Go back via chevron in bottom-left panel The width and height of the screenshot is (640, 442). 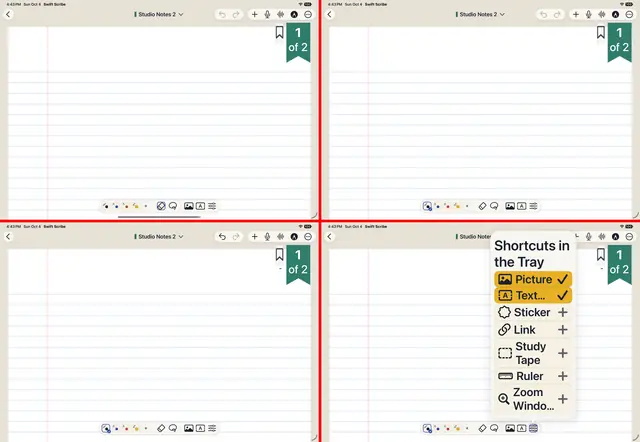[8, 237]
